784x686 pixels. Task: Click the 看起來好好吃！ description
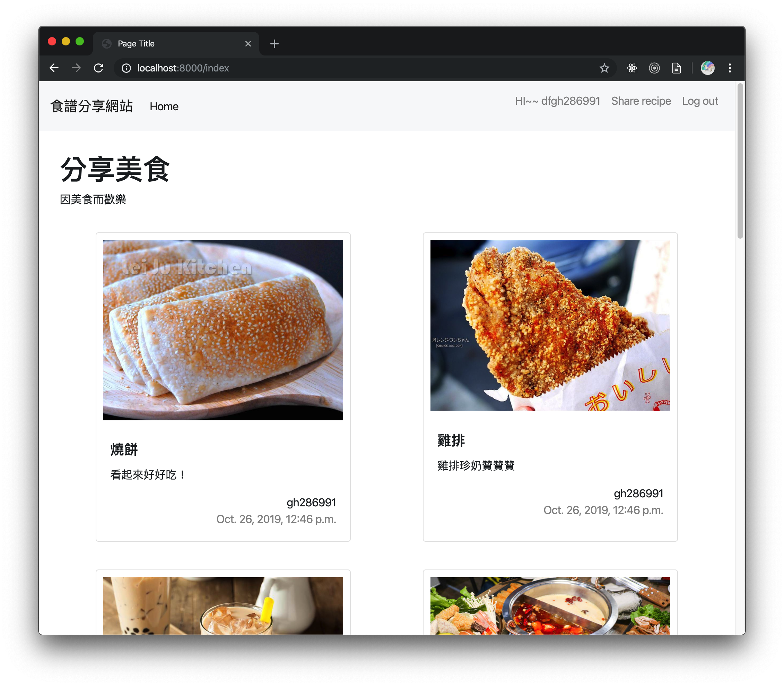[148, 475]
